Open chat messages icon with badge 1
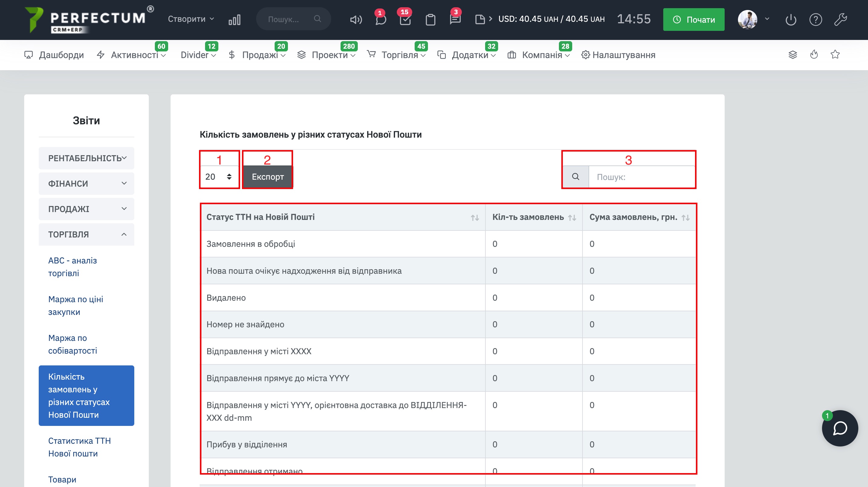Viewport: 868px width, 487px height. [380, 19]
